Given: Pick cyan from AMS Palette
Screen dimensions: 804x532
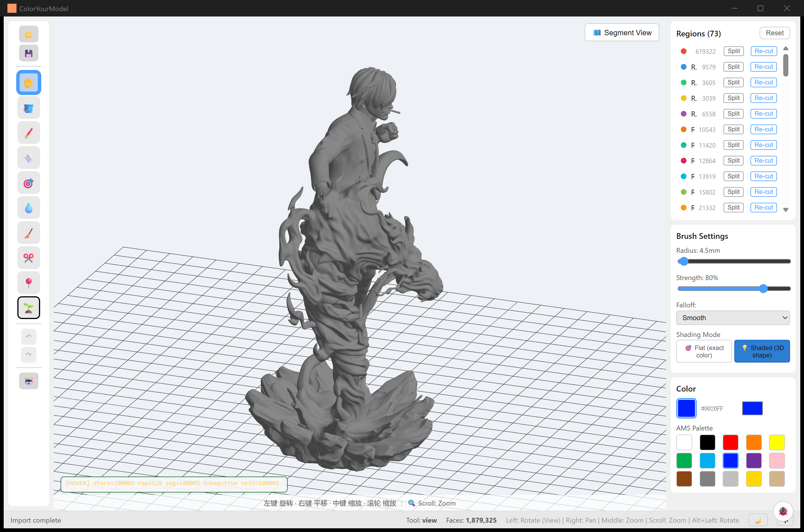Looking at the screenshot, I should pos(707,461).
